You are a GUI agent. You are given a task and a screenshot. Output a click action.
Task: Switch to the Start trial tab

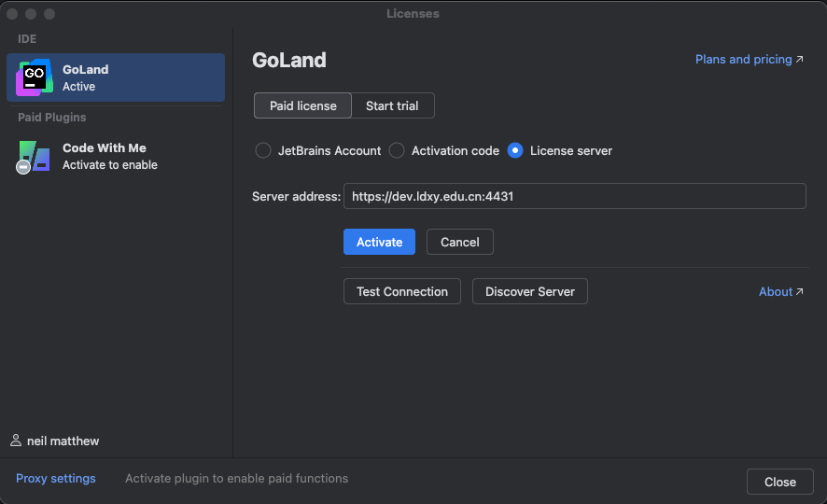tap(392, 105)
